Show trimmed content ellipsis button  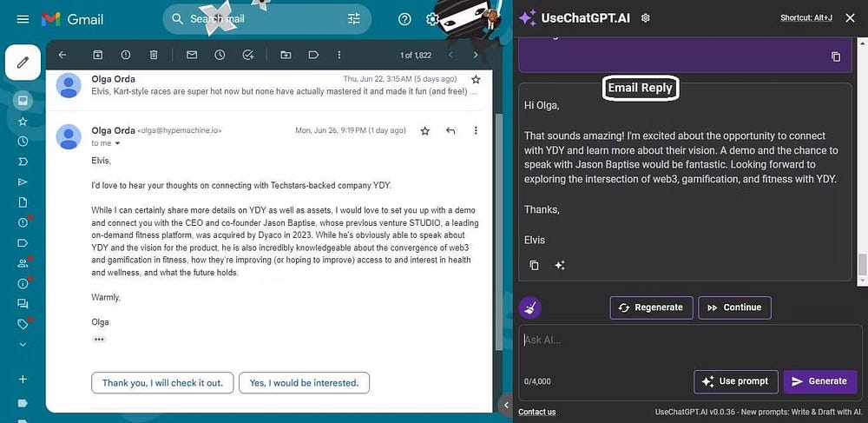pyautogui.click(x=99, y=340)
